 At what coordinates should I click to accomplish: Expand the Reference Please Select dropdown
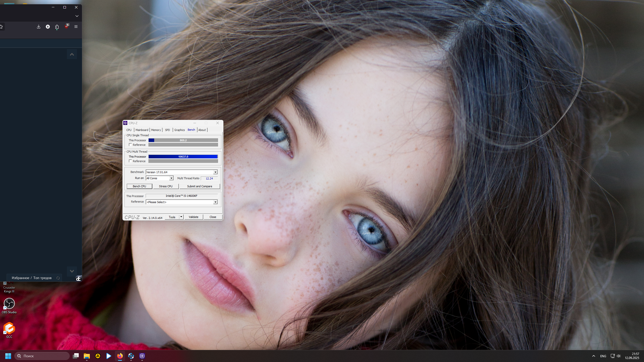click(215, 202)
